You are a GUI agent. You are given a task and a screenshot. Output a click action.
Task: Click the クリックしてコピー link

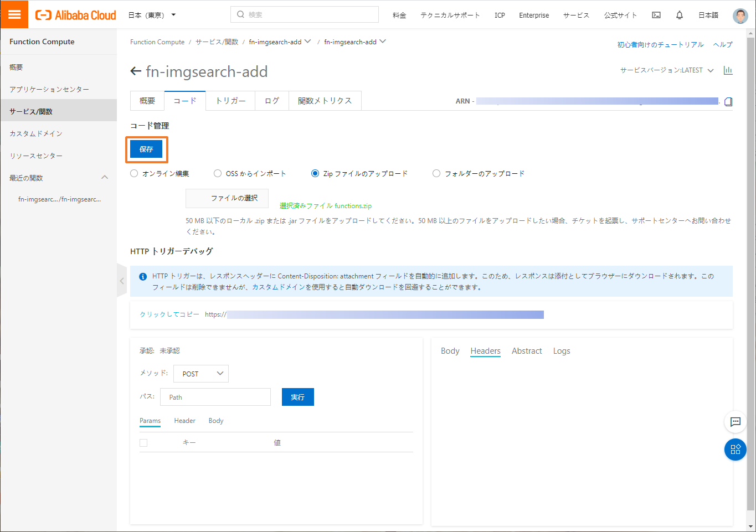pos(169,314)
